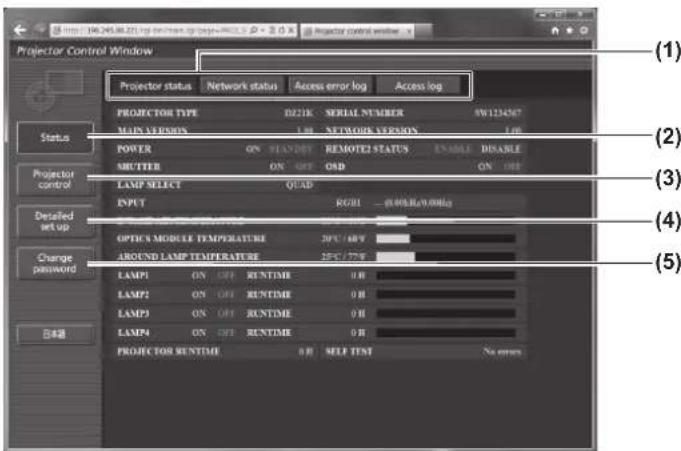Image resolution: width=681 pixels, height=451 pixels.
Task: Click the PROJECTOR TYPE label
Action: pyautogui.click(x=158, y=113)
